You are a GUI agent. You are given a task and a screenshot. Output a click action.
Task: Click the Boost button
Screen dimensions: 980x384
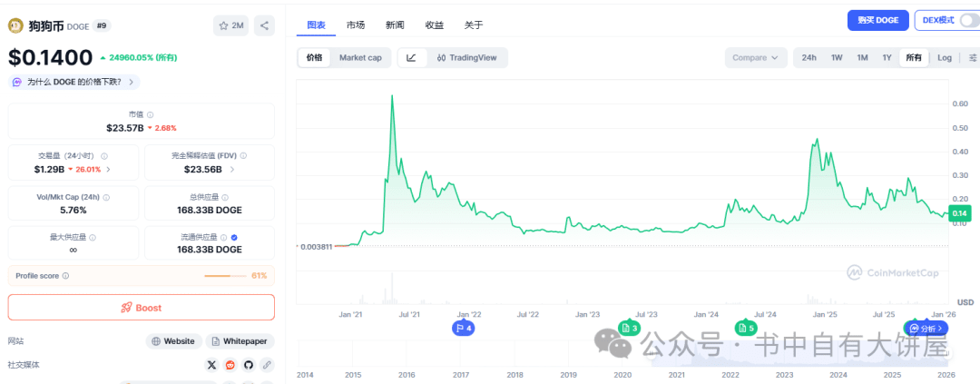click(x=141, y=307)
